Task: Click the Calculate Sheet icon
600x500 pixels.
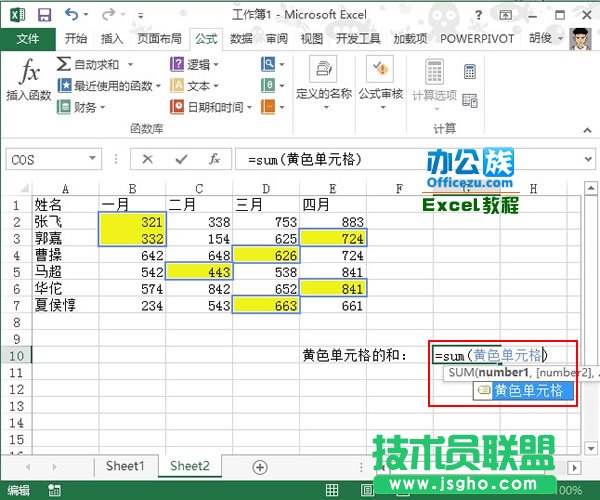Action: [x=470, y=101]
